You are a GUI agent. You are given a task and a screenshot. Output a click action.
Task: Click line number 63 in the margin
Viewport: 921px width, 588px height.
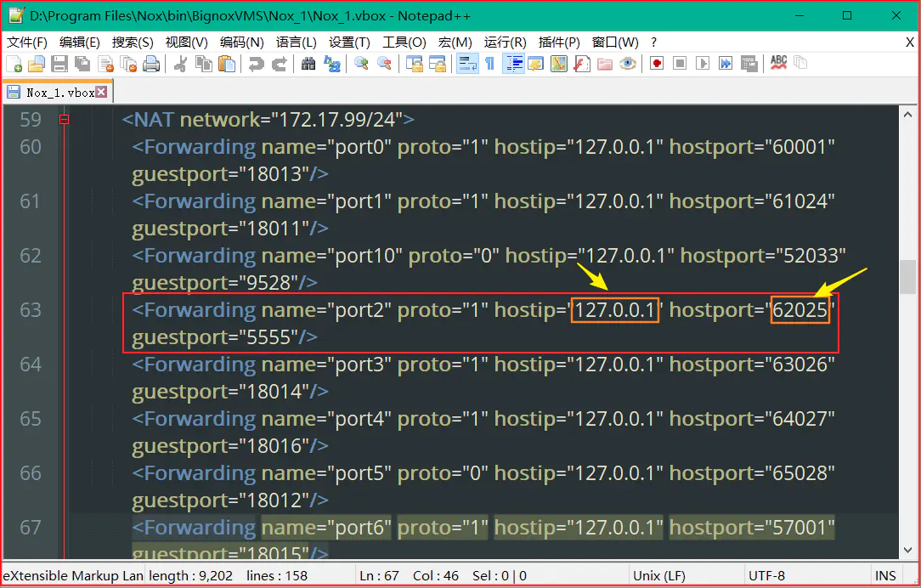(31, 309)
